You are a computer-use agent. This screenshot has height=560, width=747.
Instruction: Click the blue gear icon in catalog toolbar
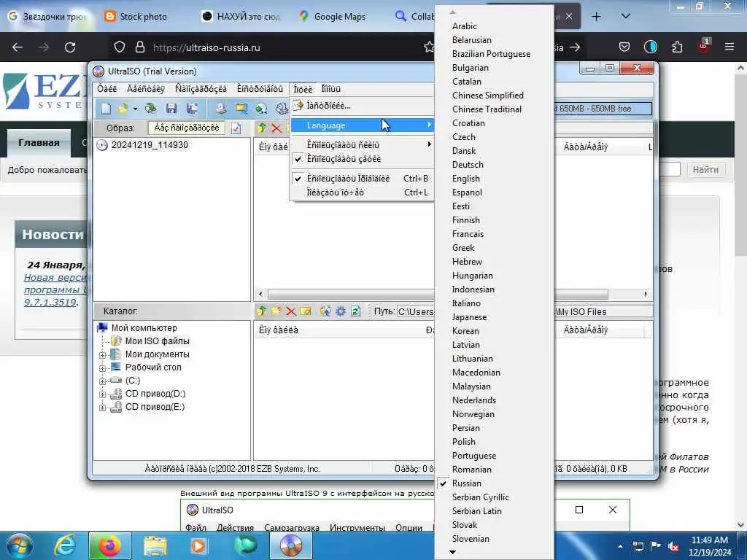(340, 311)
